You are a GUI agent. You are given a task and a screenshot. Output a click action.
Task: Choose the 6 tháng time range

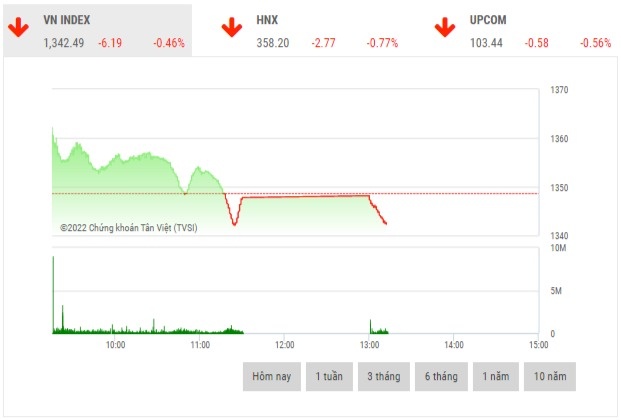440,376
